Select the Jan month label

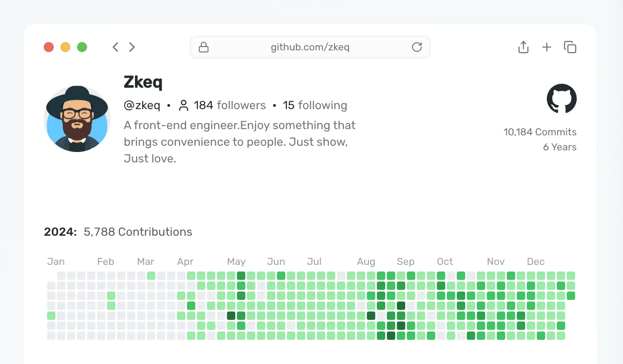coord(56,262)
